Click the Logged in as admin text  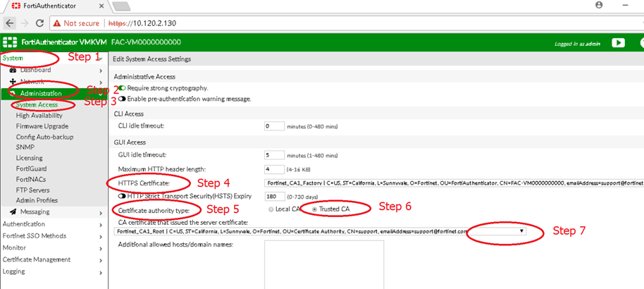click(x=578, y=44)
